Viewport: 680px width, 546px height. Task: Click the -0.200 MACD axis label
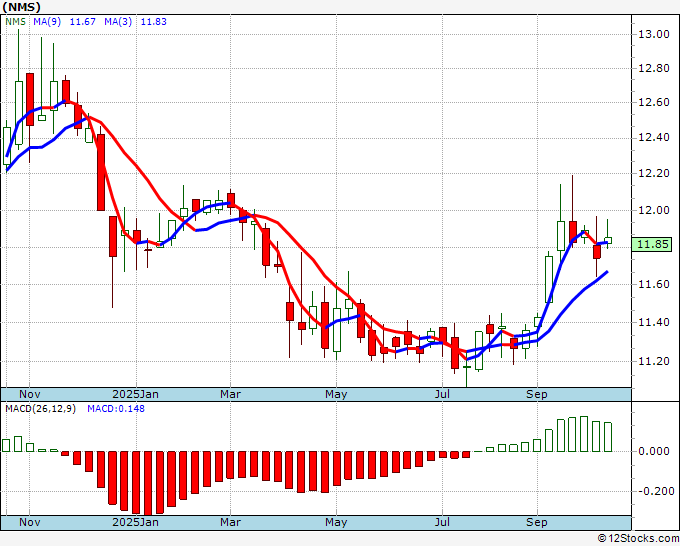pos(656,491)
